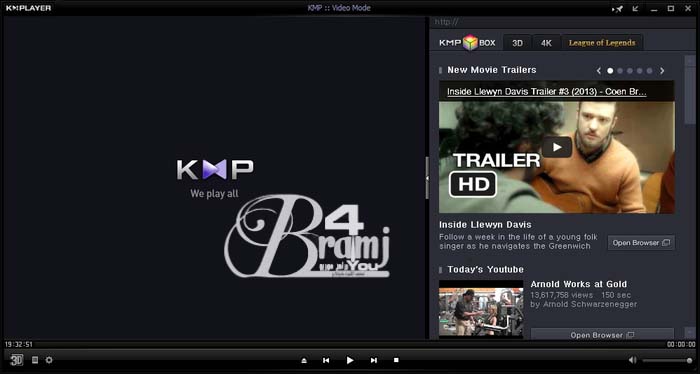This screenshot has height=374, width=700.
Task: Stop playback with the stop button
Action: click(x=396, y=360)
